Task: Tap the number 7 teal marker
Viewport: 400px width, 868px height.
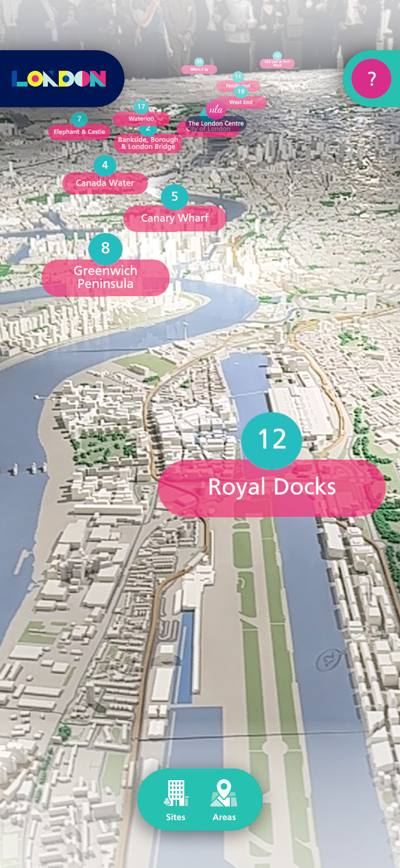Action: click(79, 119)
